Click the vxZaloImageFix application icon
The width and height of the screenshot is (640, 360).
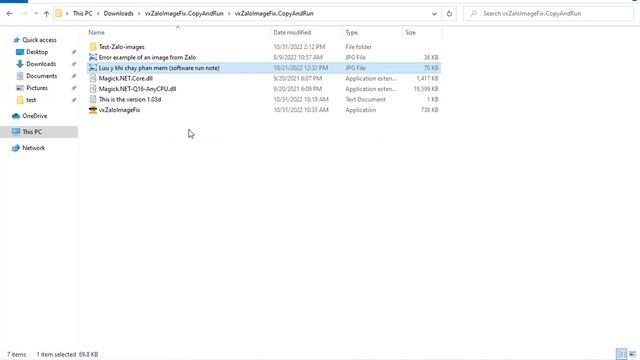point(93,110)
